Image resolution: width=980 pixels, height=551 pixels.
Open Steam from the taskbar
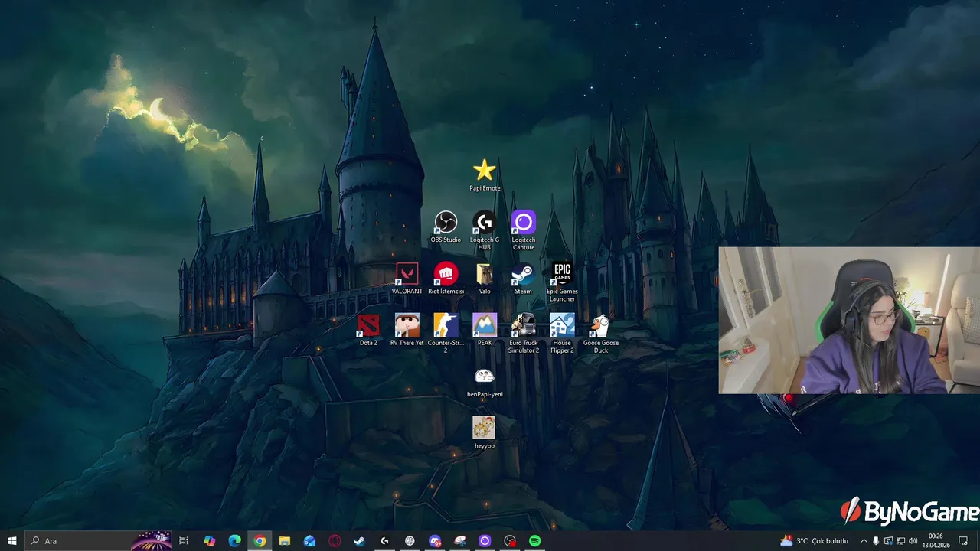359,541
